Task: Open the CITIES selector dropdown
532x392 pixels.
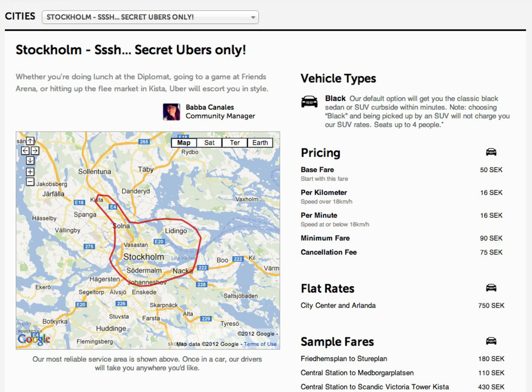Action: click(150, 17)
